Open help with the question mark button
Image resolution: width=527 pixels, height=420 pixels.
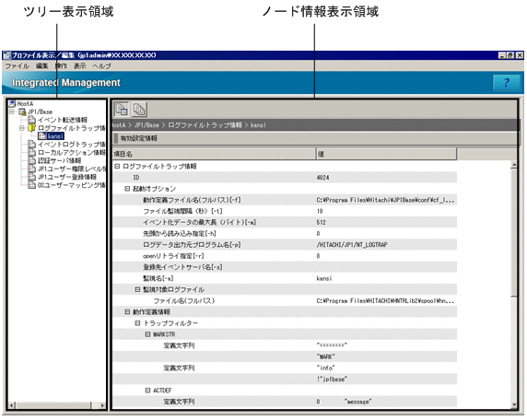(x=507, y=83)
